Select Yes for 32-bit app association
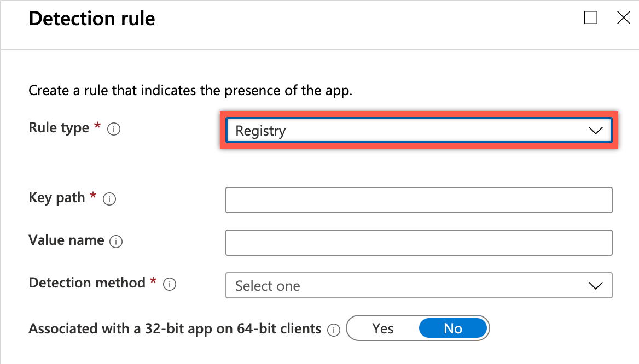Image resolution: width=639 pixels, height=364 pixels. [382, 328]
